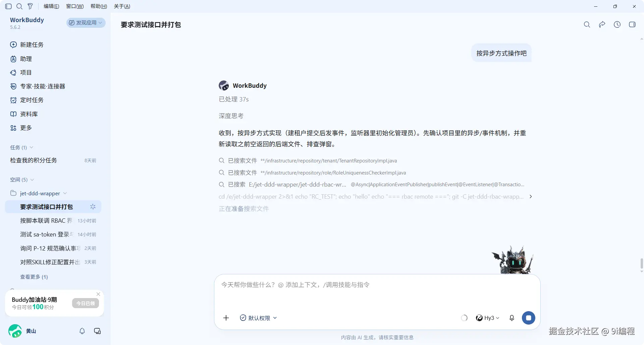Expand the cd /e/jet-ddd-wrapper command arrow
The height and width of the screenshot is (345, 644).
pos(531,197)
